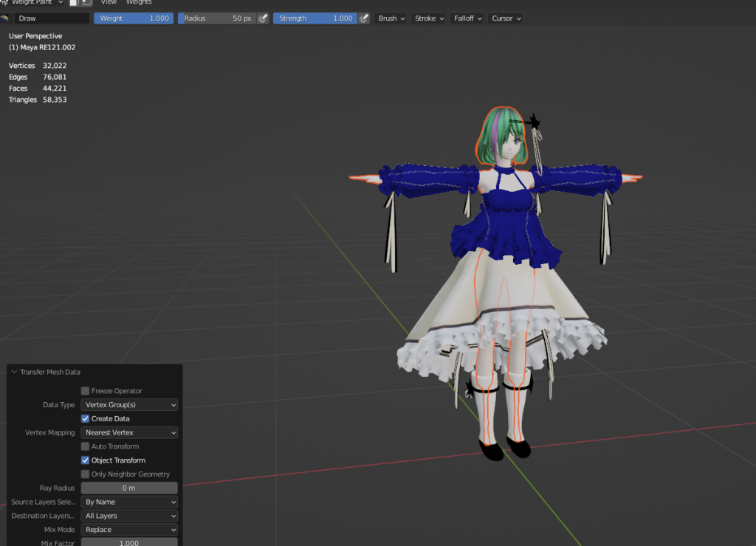Open the Weight Paint mode dropdown
This screenshot has width=756, height=546.
click(x=32, y=2)
